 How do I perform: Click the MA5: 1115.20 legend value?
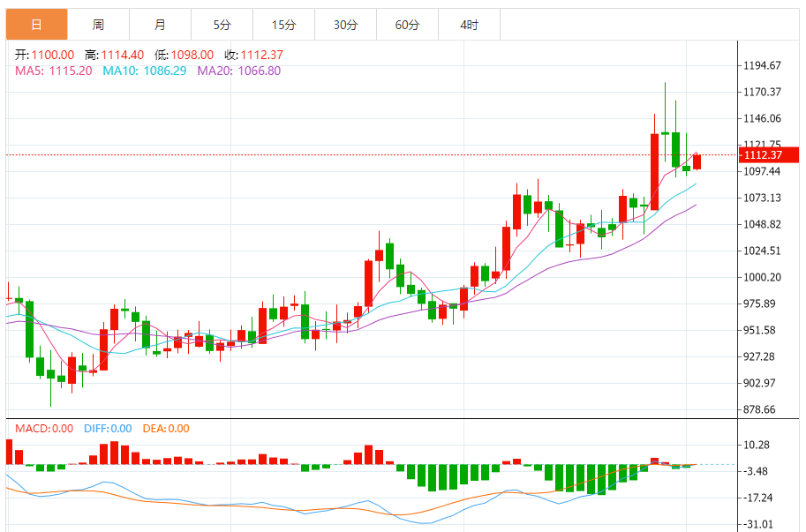pyautogui.click(x=54, y=71)
